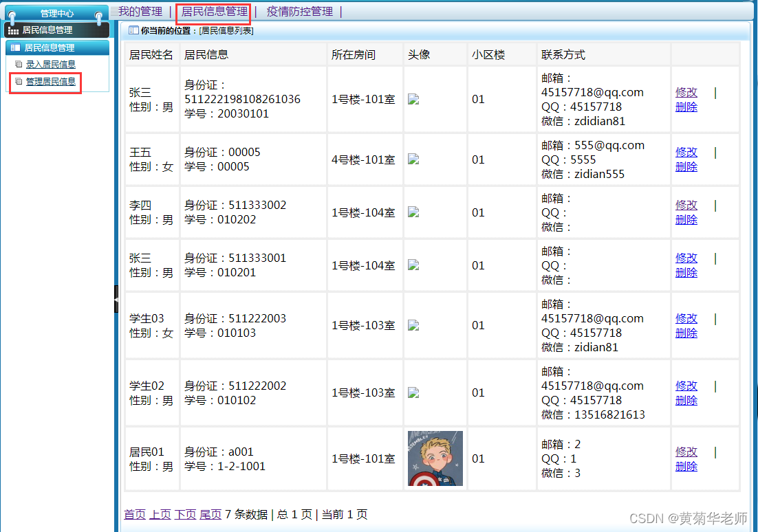Delete the 李四 resident record
This screenshot has height=532, width=758.
[686, 219]
